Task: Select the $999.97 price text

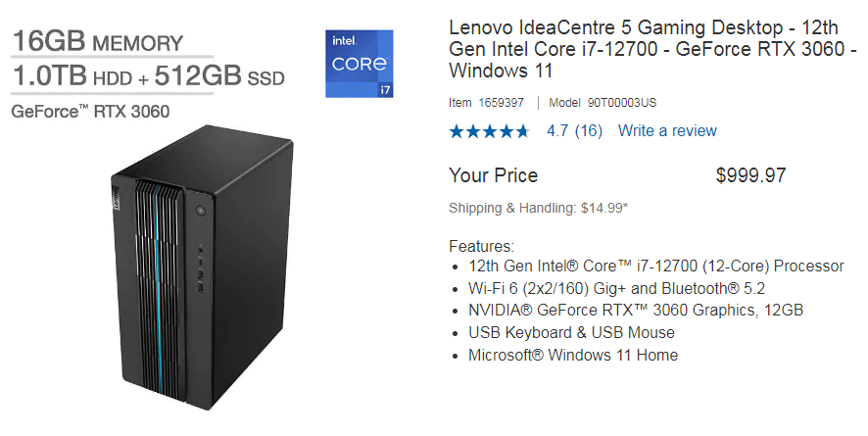Action: 750,175
